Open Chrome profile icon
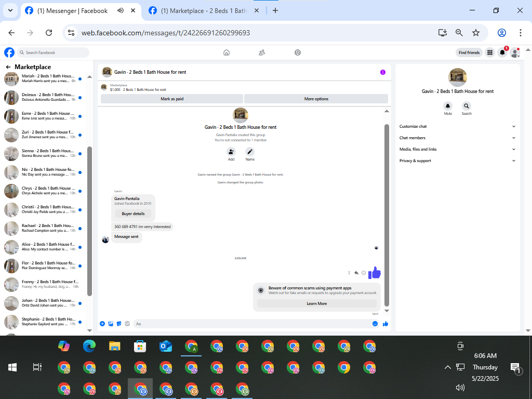Viewport: 532px width, 399px height. [502, 33]
